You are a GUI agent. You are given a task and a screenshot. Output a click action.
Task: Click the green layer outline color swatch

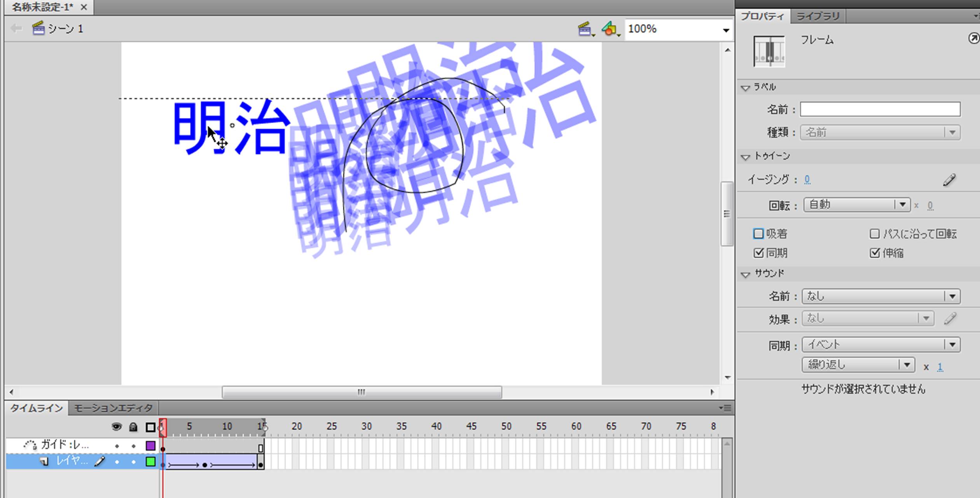tap(150, 461)
